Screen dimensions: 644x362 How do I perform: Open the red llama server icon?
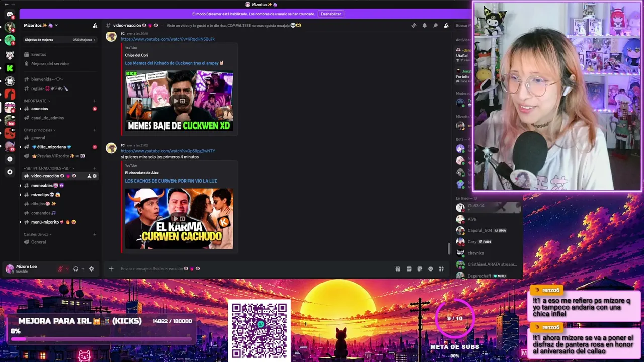point(10,94)
